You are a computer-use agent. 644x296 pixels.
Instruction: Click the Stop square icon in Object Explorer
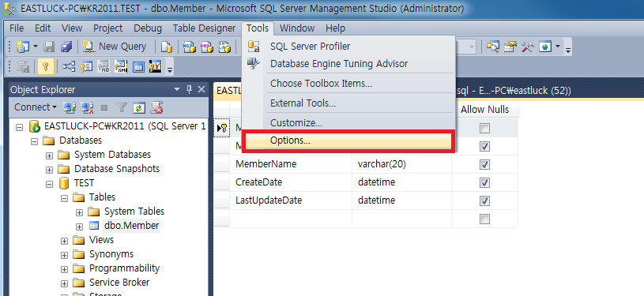click(104, 107)
